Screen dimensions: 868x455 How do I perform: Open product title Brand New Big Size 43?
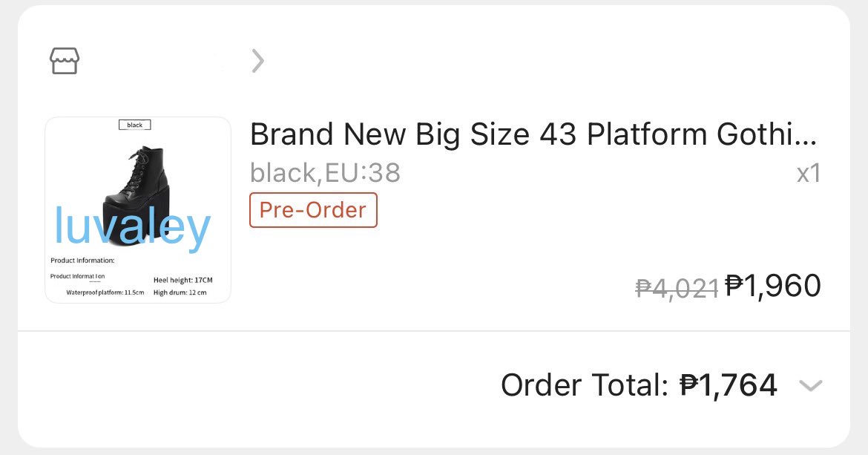(533, 134)
